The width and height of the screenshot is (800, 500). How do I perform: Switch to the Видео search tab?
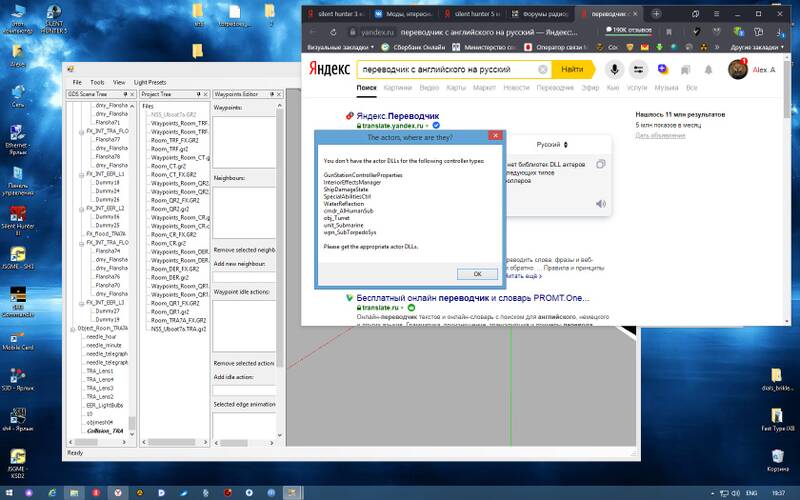tap(429, 88)
